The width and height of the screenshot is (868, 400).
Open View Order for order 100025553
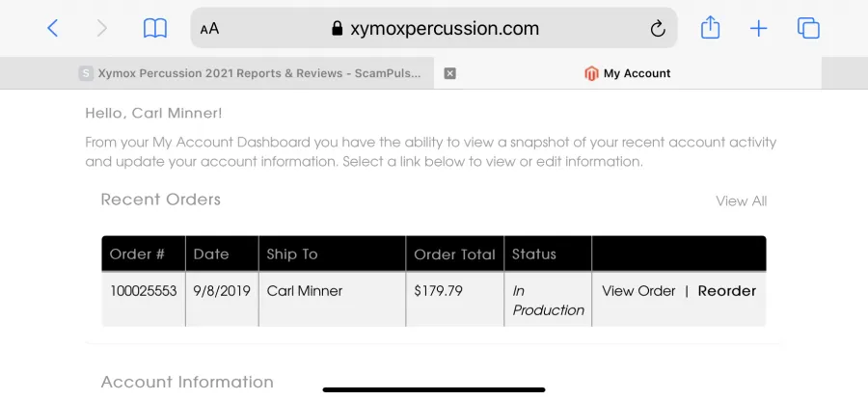[638, 291]
